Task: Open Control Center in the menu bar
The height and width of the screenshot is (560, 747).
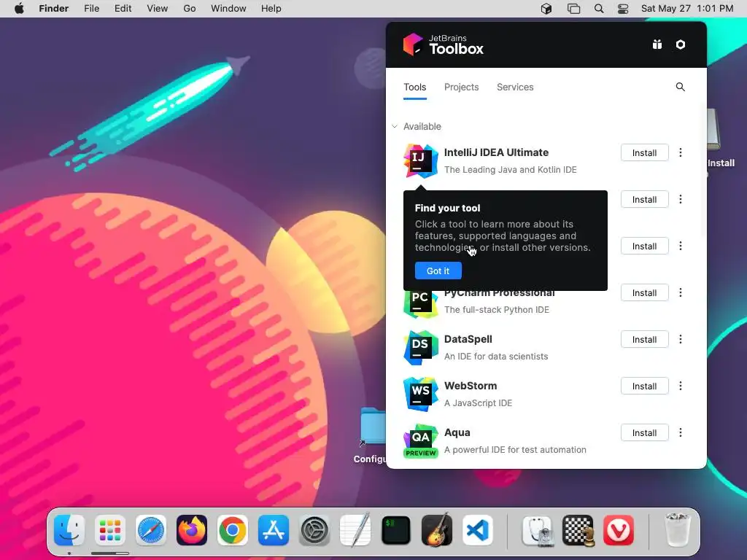Action: click(x=623, y=9)
